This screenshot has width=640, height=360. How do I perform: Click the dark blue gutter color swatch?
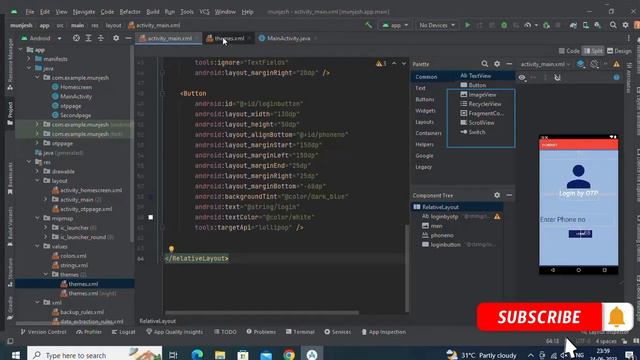coord(151,197)
